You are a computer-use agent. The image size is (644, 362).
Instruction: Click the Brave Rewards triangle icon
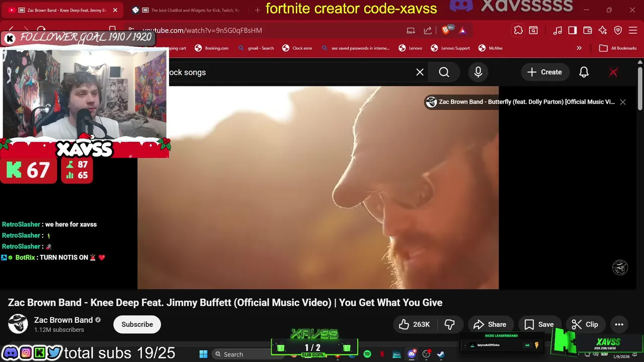(462, 30)
